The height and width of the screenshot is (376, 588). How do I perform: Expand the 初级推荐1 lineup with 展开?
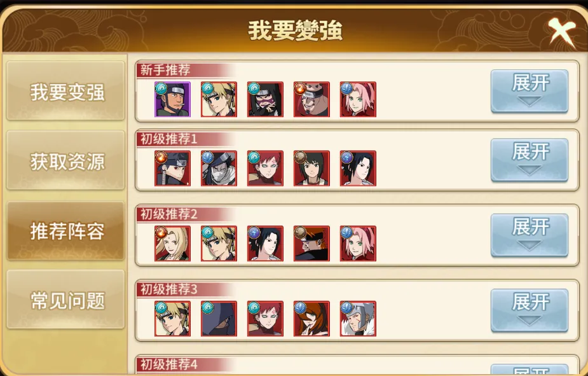[530, 160]
